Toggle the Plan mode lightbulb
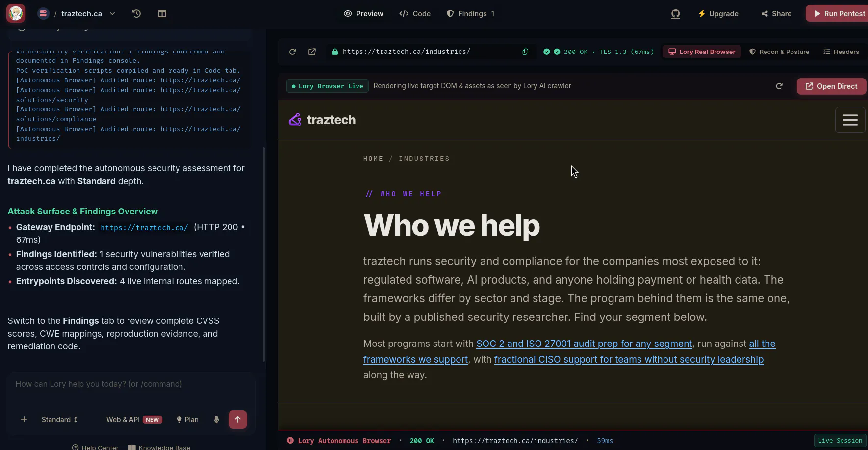 [x=187, y=419]
